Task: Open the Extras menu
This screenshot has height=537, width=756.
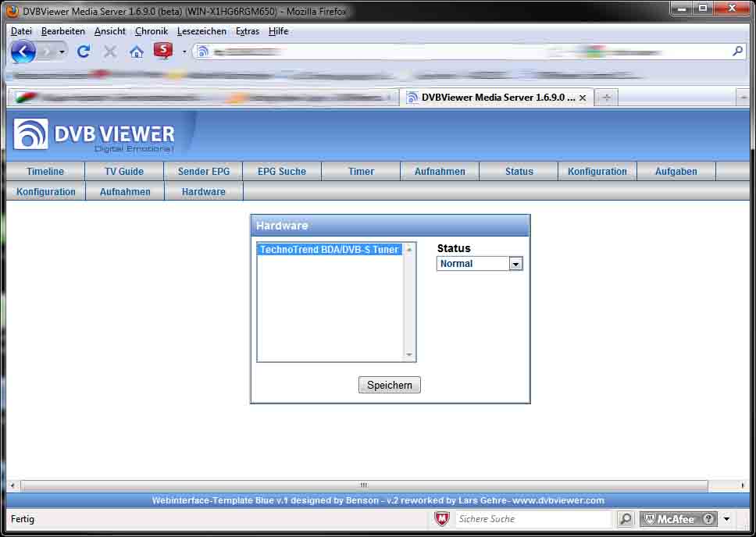Action: 248,31
